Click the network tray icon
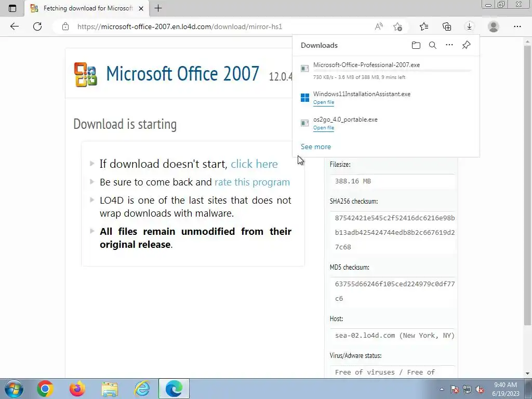This screenshot has height=399, width=532. (467, 389)
